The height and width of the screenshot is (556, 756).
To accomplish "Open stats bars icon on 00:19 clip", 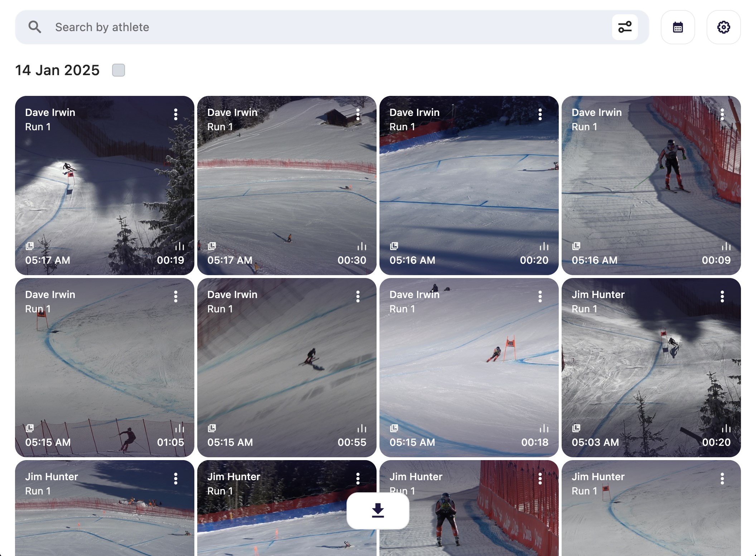I will pyautogui.click(x=180, y=246).
